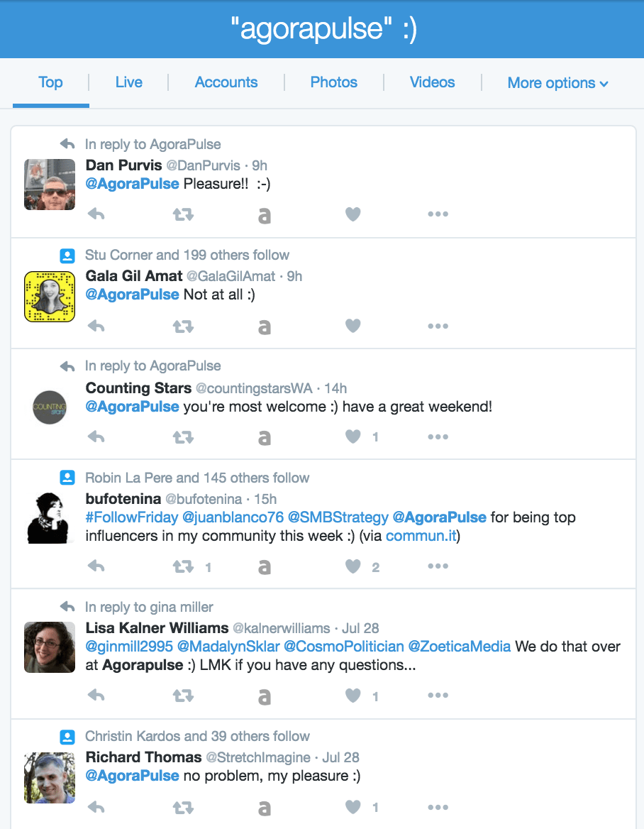Open the commun.it link
This screenshot has height=829, width=644.
pyautogui.click(x=421, y=536)
